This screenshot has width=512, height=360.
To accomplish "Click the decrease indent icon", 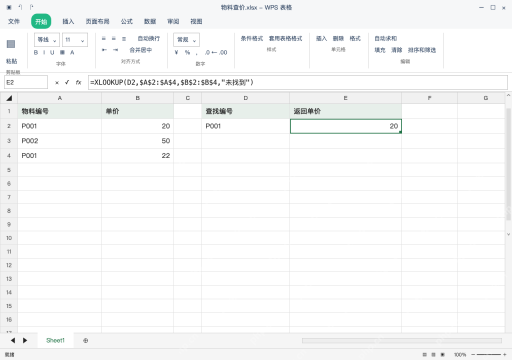I will (x=104, y=50).
